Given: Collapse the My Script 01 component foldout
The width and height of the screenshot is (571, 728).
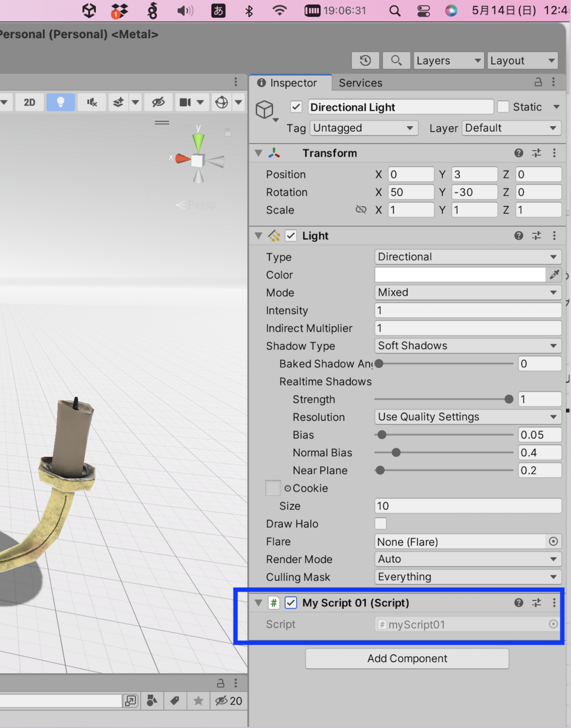Looking at the screenshot, I should coord(258,602).
